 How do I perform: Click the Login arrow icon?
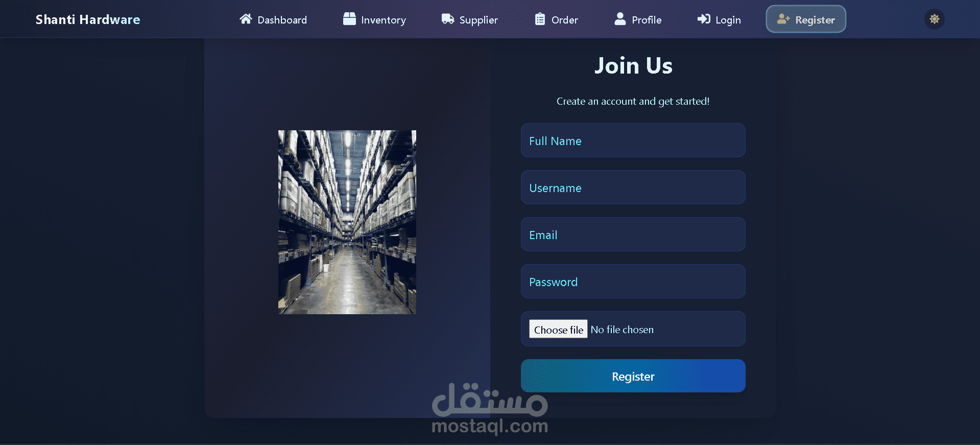[704, 19]
